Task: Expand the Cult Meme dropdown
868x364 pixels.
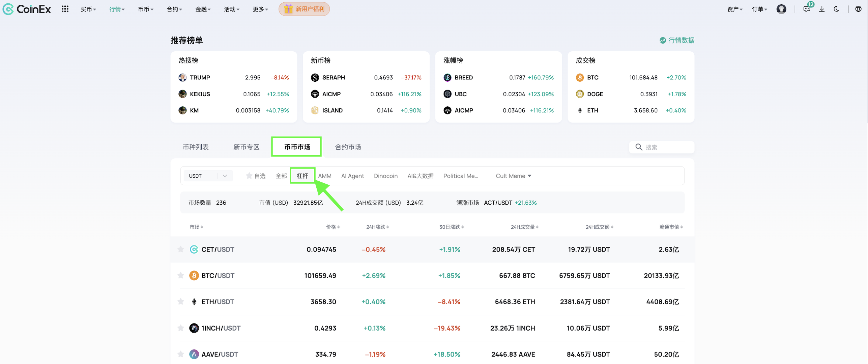Action: point(513,176)
